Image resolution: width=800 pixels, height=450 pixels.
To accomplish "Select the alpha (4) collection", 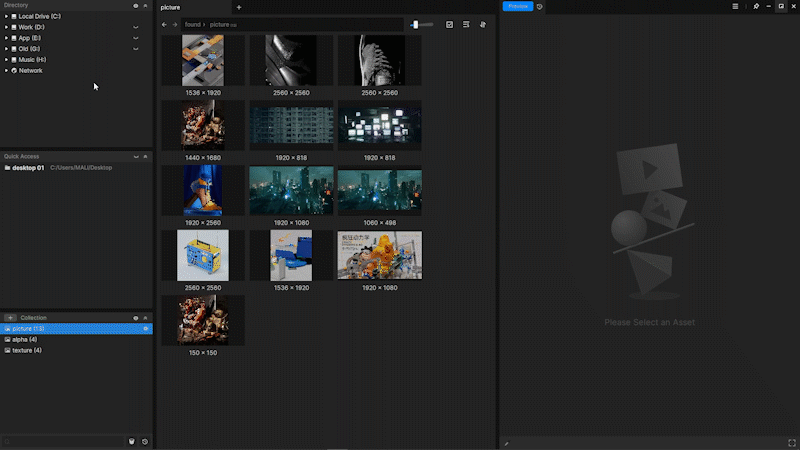I will [76, 339].
